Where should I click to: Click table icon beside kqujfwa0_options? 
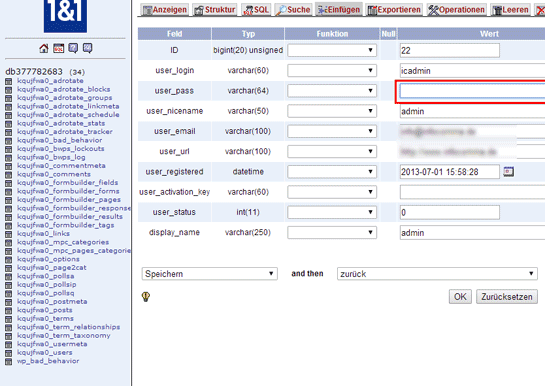[9, 260]
